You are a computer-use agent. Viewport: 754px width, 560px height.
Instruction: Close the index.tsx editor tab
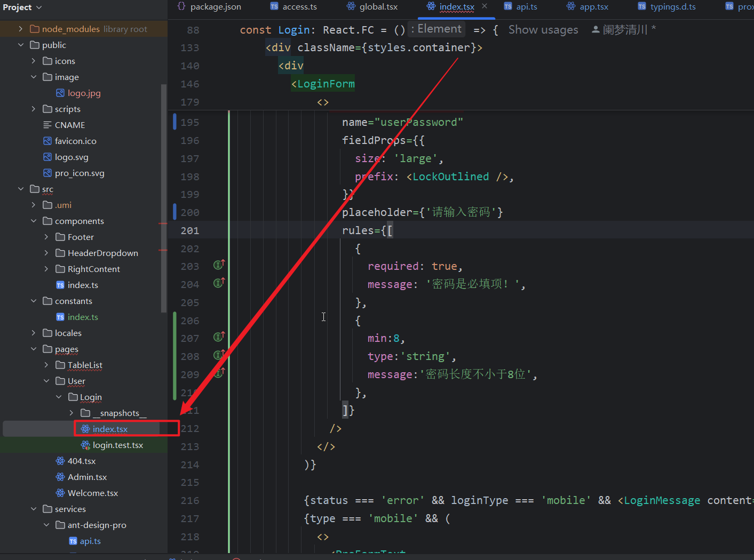(485, 6)
